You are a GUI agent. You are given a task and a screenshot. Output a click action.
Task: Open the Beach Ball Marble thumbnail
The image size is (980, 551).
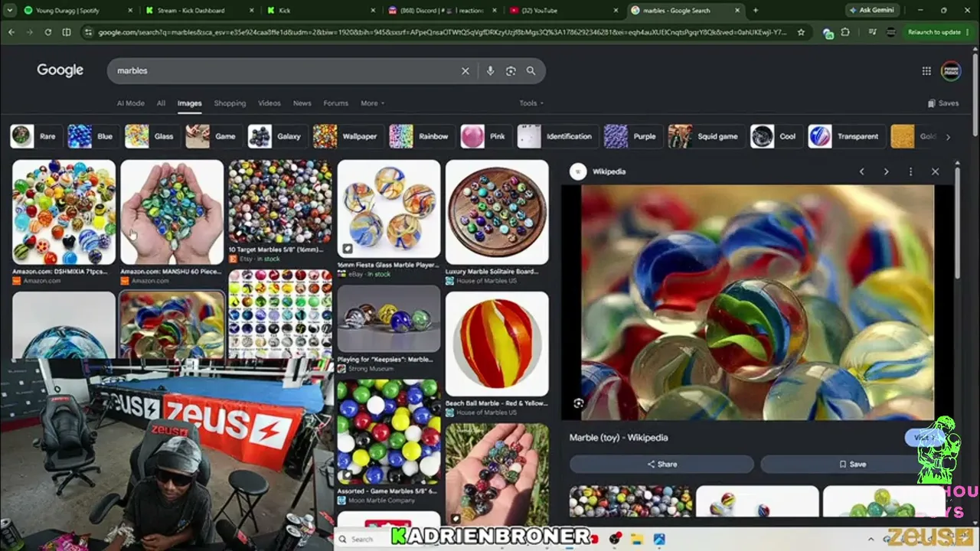coord(497,344)
